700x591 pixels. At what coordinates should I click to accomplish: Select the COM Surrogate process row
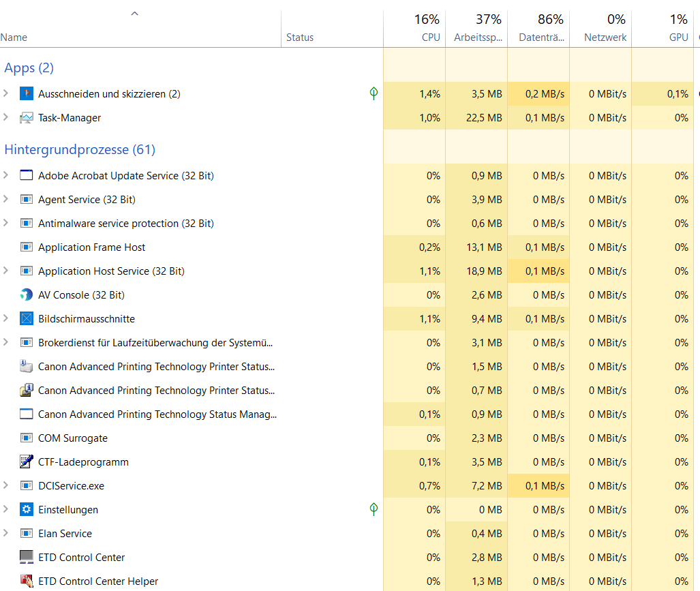click(73, 438)
